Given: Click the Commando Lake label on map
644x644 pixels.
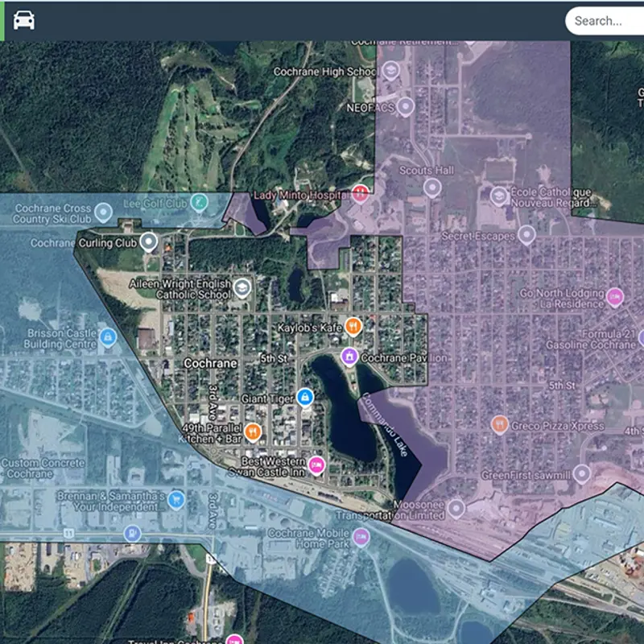Looking at the screenshot, I should (386, 425).
